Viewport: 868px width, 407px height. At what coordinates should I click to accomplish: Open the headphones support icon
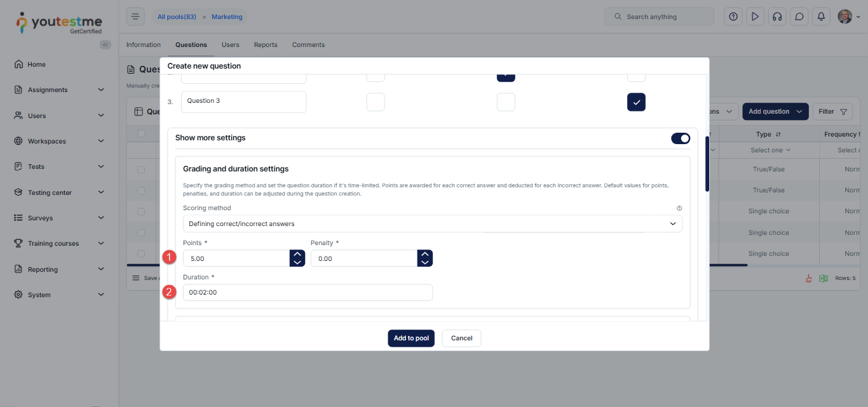(777, 17)
